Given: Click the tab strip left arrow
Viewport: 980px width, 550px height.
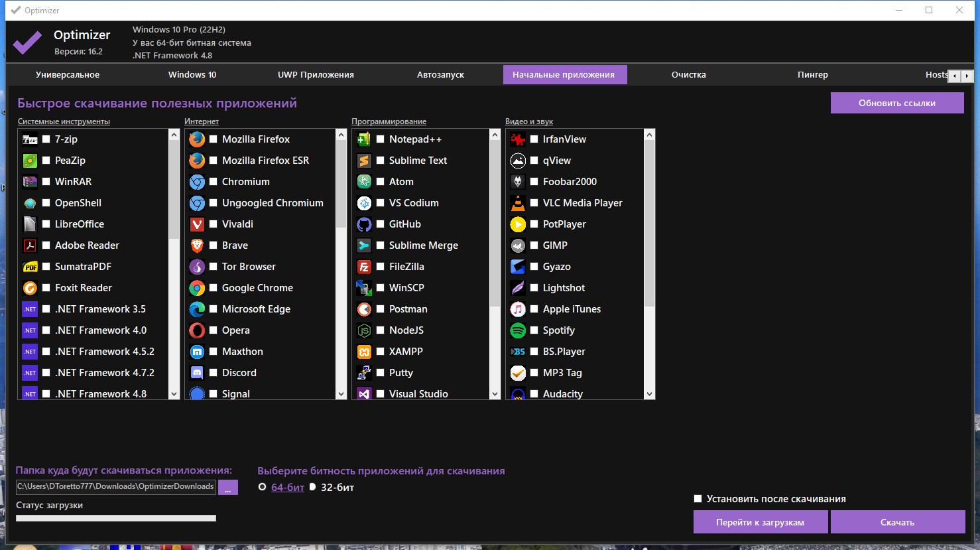Looking at the screenshot, I should (x=955, y=76).
